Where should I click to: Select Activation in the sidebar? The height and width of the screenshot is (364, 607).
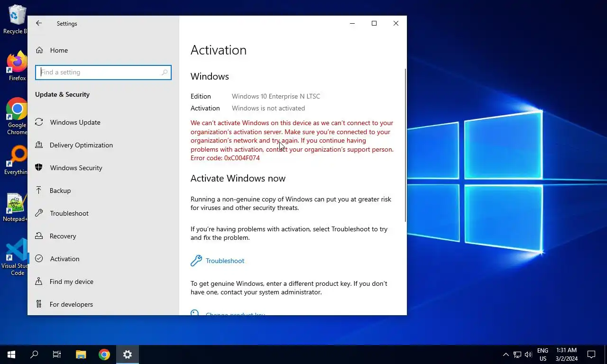tap(103, 259)
